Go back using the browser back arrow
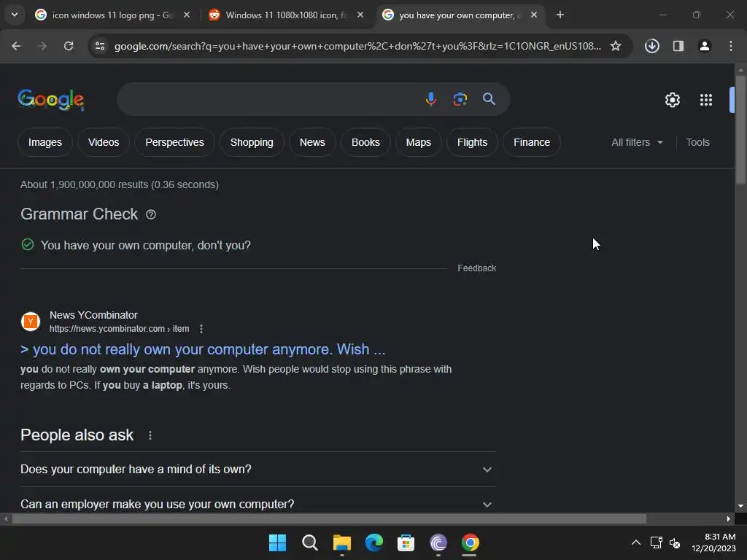The width and height of the screenshot is (747, 560). pos(16,46)
